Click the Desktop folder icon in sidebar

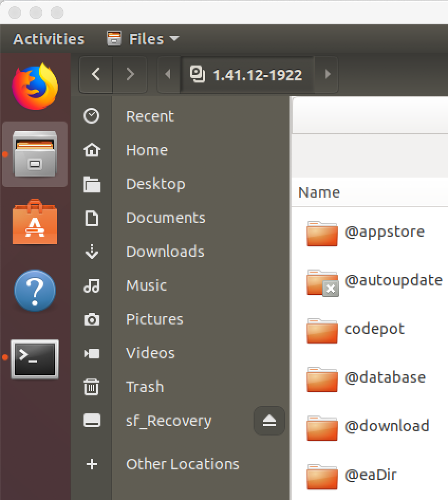coord(92,184)
